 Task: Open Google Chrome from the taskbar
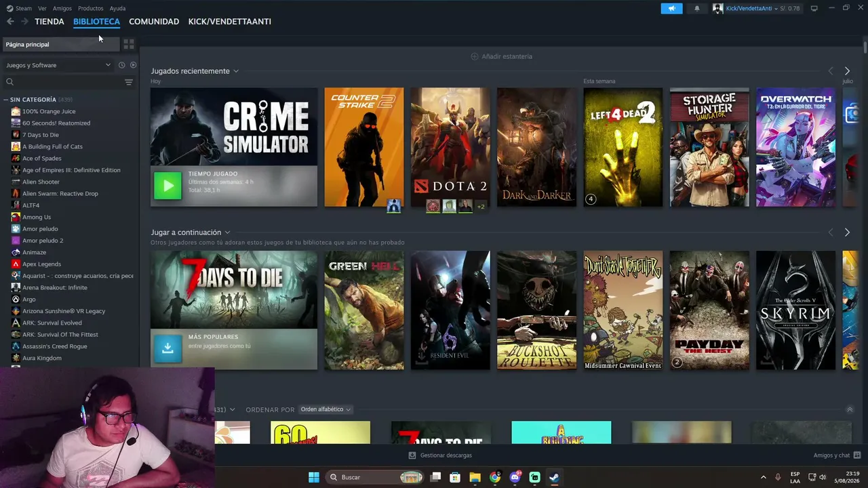click(495, 477)
